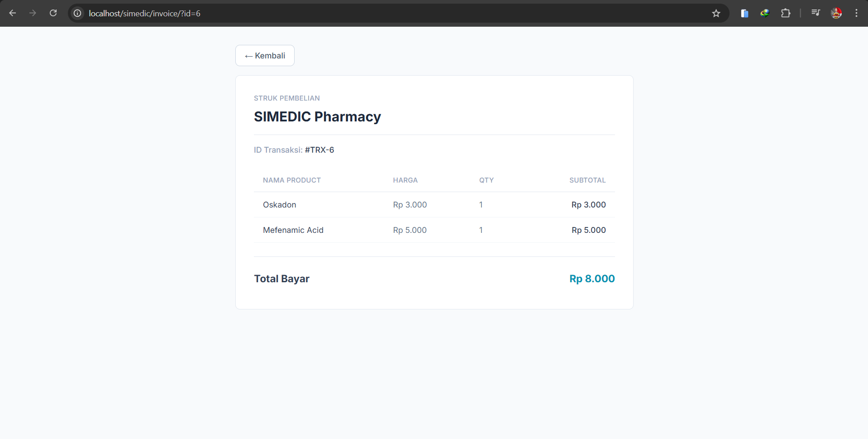Focus the address bar URL field
Viewport: 868px width, 439px height.
tap(394, 13)
